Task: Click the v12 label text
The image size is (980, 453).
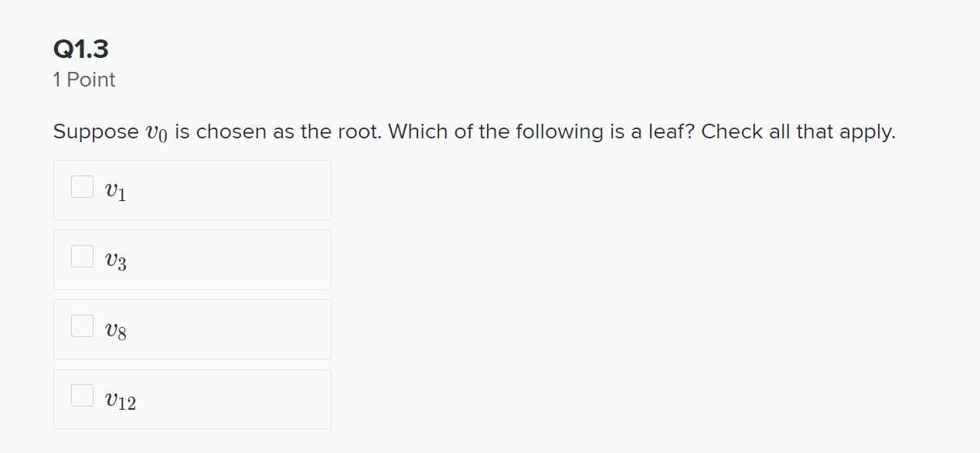Action: pos(120,400)
